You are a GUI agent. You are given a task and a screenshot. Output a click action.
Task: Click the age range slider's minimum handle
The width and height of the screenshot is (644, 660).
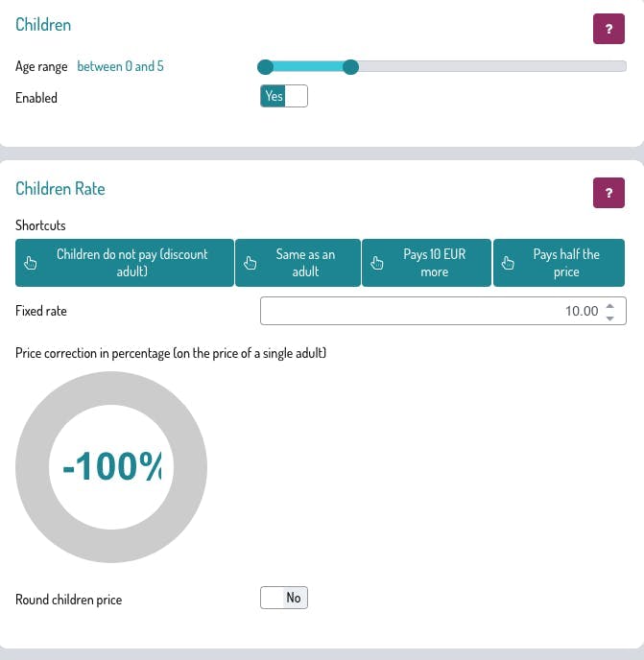[x=266, y=67]
